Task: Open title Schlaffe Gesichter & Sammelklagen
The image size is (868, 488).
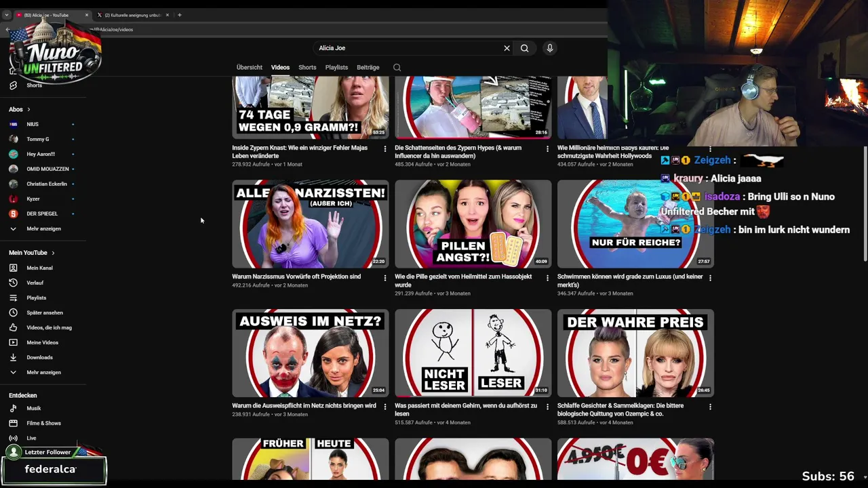Action: (620, 409)
